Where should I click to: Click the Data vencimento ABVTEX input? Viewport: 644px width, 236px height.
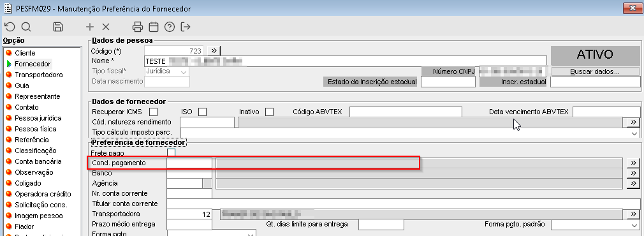[x=606, y=112]
